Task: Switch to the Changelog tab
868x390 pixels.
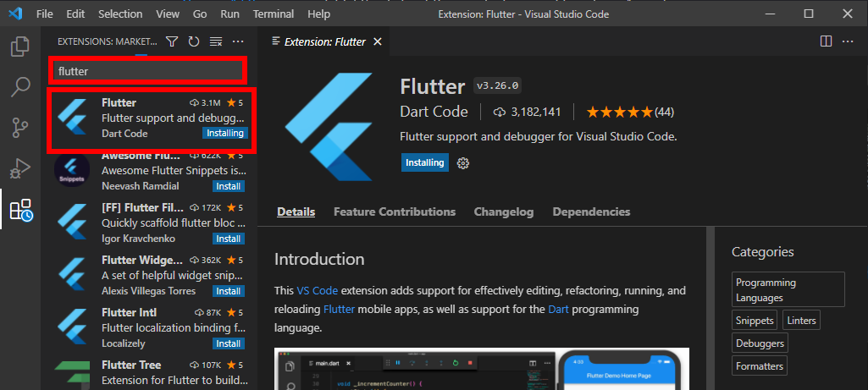Action: point(504,211)
